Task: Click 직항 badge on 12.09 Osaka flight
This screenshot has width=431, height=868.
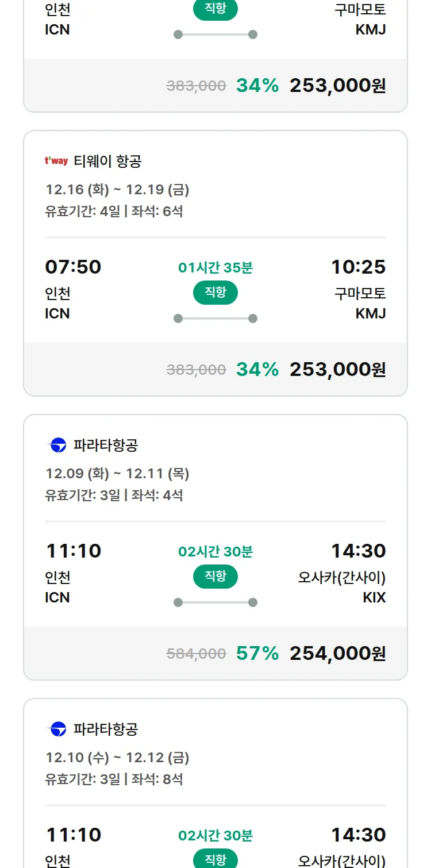Action: pyautogui.click(x=215, y=577)
